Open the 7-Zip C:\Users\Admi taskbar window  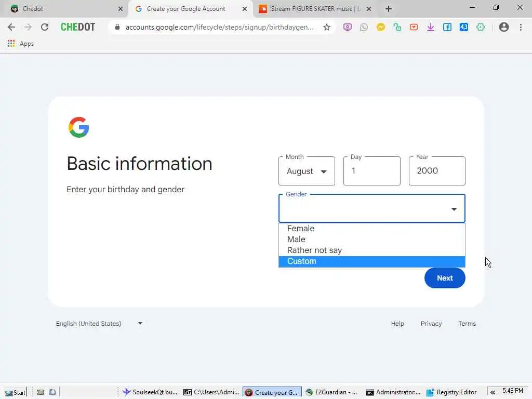tap(211, 392)
